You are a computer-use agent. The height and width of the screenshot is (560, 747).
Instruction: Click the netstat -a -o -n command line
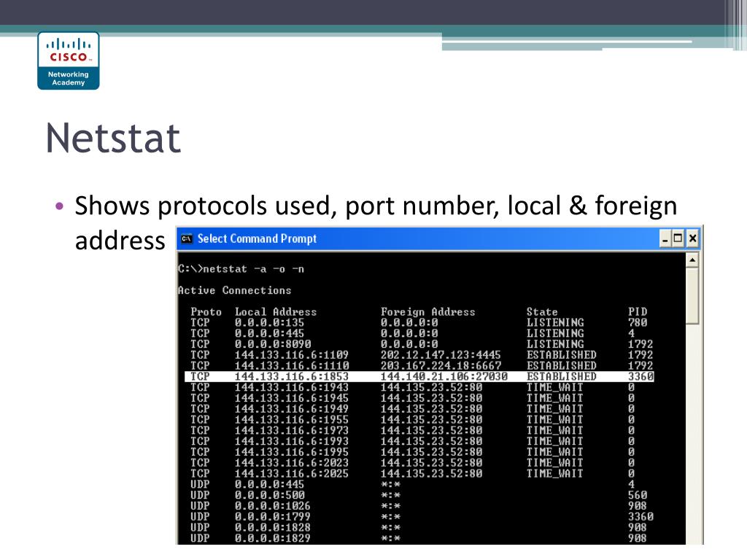(x=241, y=269)
